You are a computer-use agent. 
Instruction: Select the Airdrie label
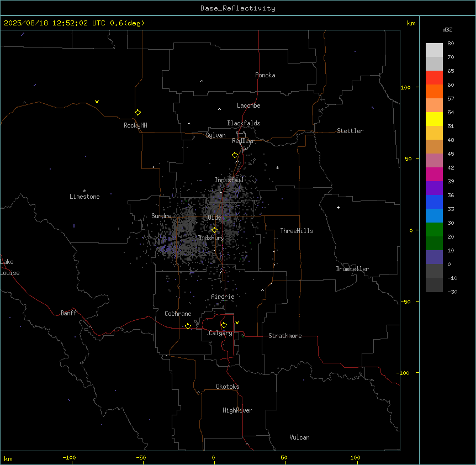click(x=223, y=297)
